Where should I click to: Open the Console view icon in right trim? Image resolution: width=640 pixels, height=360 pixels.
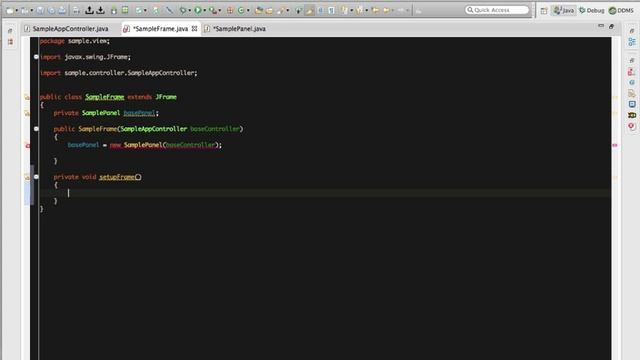tap(632, 104)
